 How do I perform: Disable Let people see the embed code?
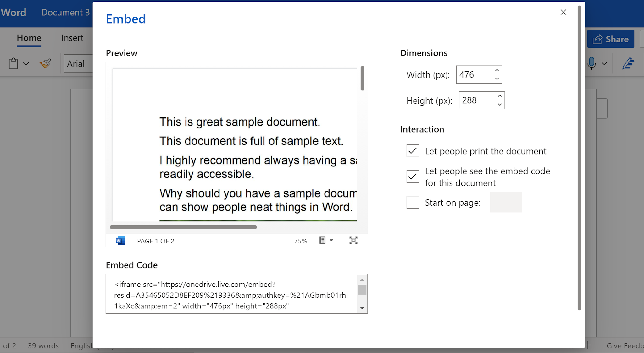(413, 176)
